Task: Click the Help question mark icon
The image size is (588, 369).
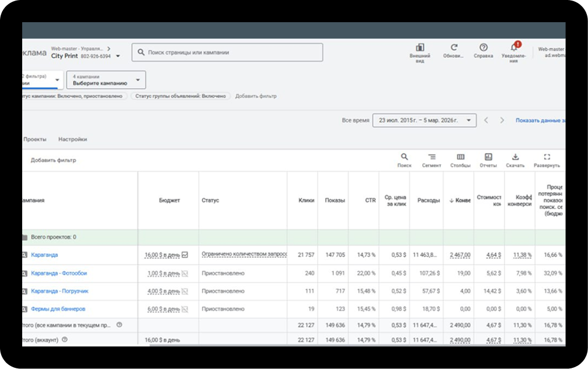Action: (483, 48)
